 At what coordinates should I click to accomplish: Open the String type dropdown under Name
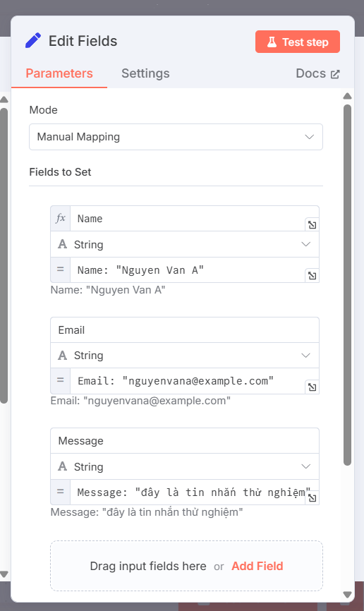tap(185, 244)
